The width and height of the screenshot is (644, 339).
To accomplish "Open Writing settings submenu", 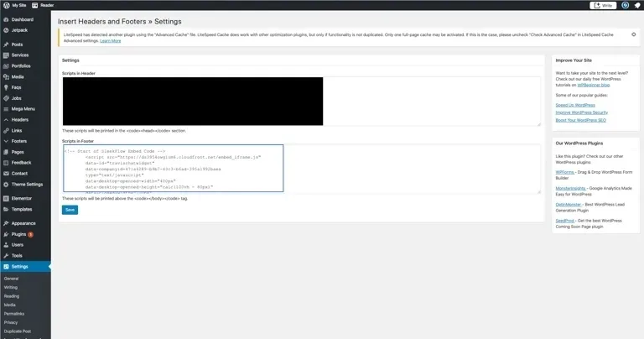I will tap(11, 287).
